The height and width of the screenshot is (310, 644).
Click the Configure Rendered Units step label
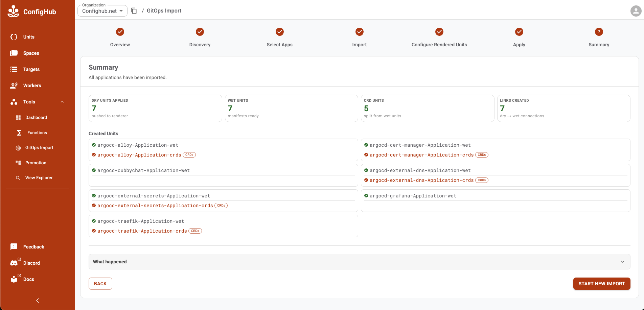coord(439,45)
